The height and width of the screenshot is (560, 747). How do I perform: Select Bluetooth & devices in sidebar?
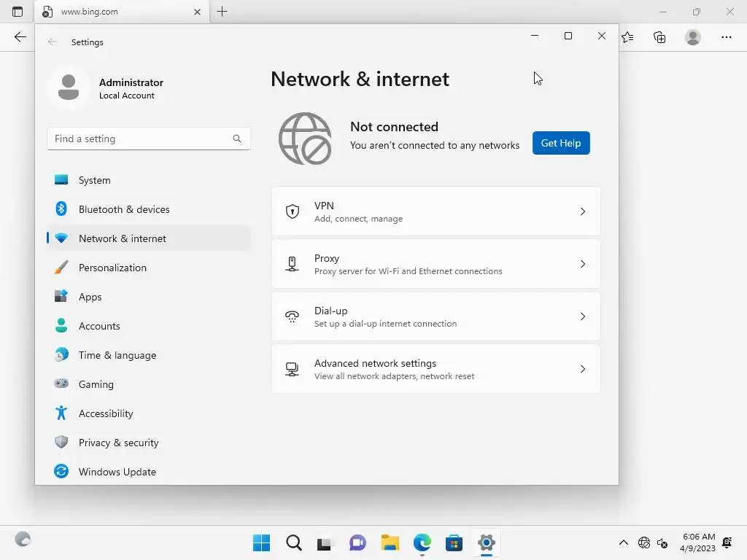[149, 209]
